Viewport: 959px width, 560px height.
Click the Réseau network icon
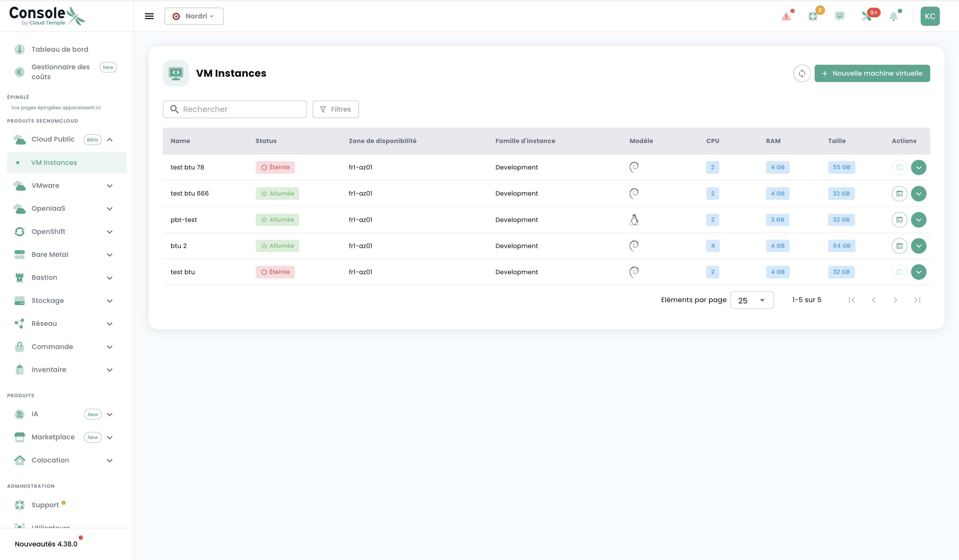pyautogui.click(x=19, y=324)
